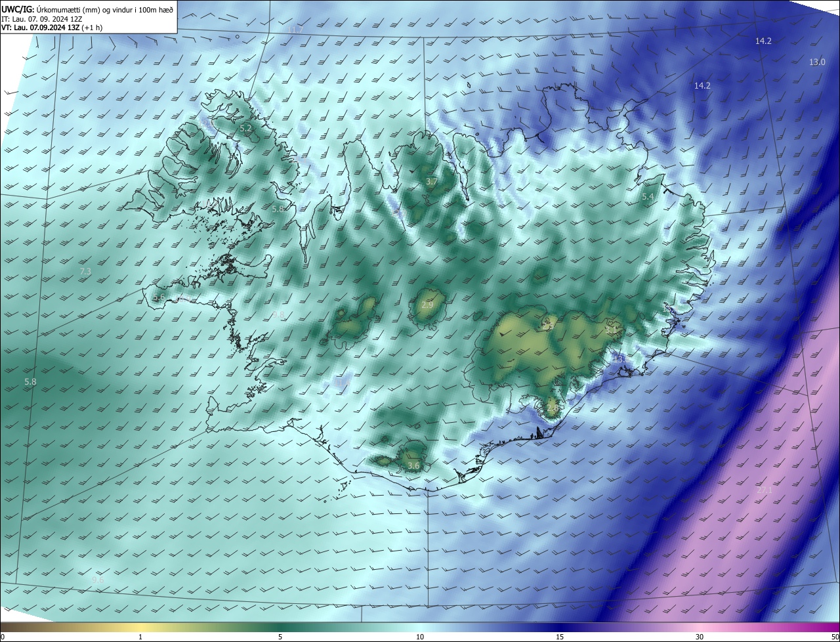Click the 9.8 value label on the map
Viewport: 840px width, 642px height.
tap(279, 315)
